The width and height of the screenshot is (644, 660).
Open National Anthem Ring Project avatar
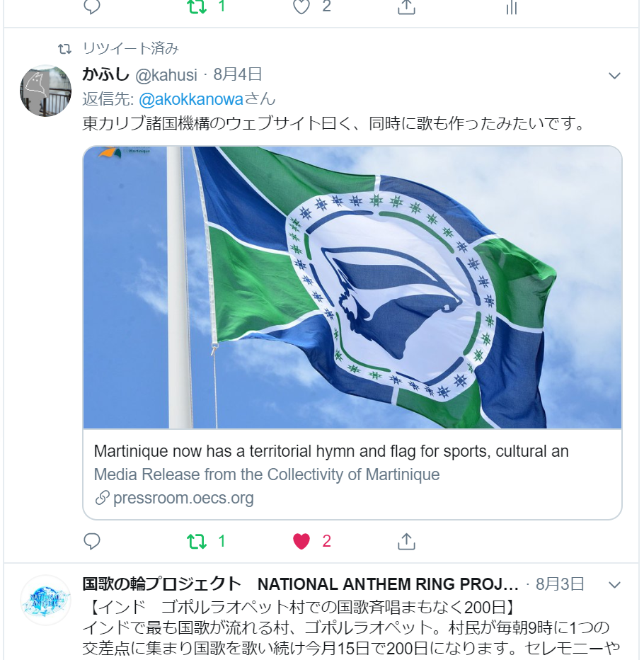tap(45, 600)
